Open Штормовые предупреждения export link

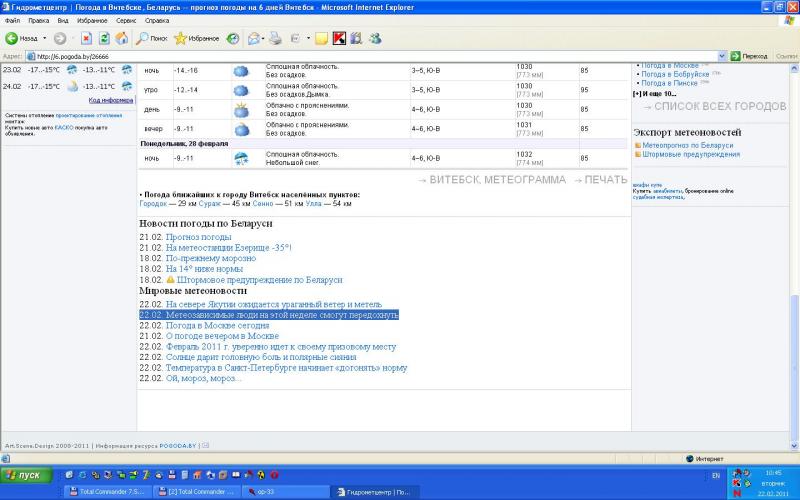coord(691,154)
